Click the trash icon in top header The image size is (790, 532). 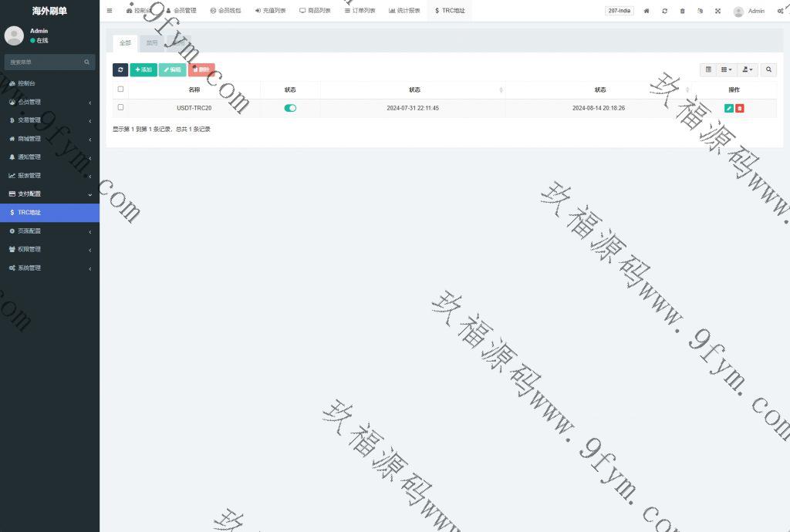(x=682, y=11)
